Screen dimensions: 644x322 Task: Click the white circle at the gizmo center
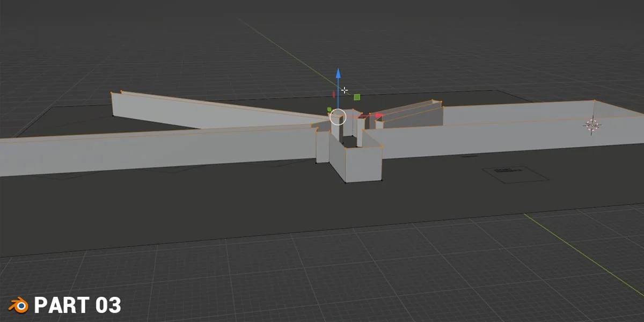point(338,117)
